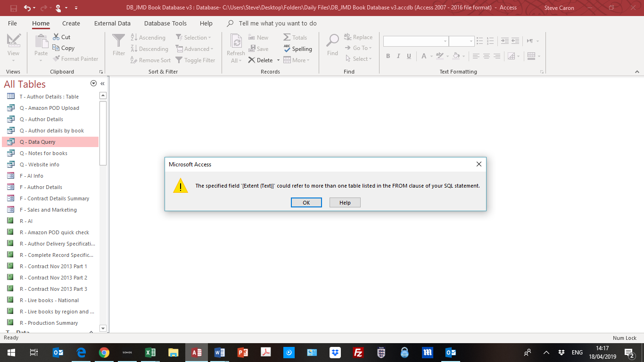644x362 pixels.
Task: Open the Selection filter dropdown
Action: [x=193, y=37]
